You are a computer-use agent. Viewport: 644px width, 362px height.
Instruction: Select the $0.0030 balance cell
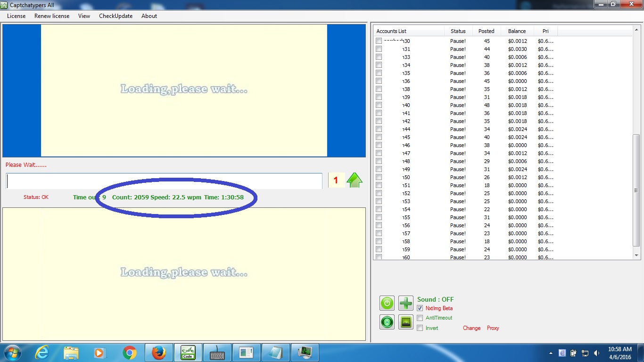[517, 49]
